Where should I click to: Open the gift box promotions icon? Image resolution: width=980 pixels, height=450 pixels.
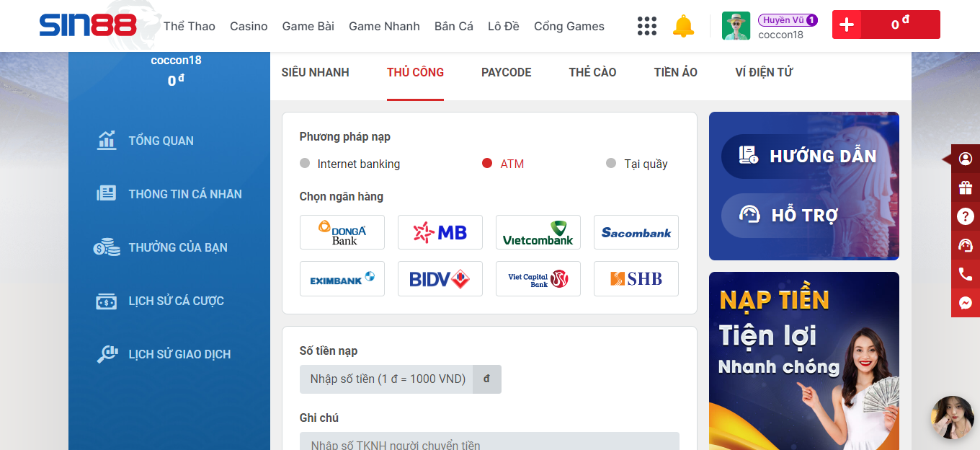point(966,187)
